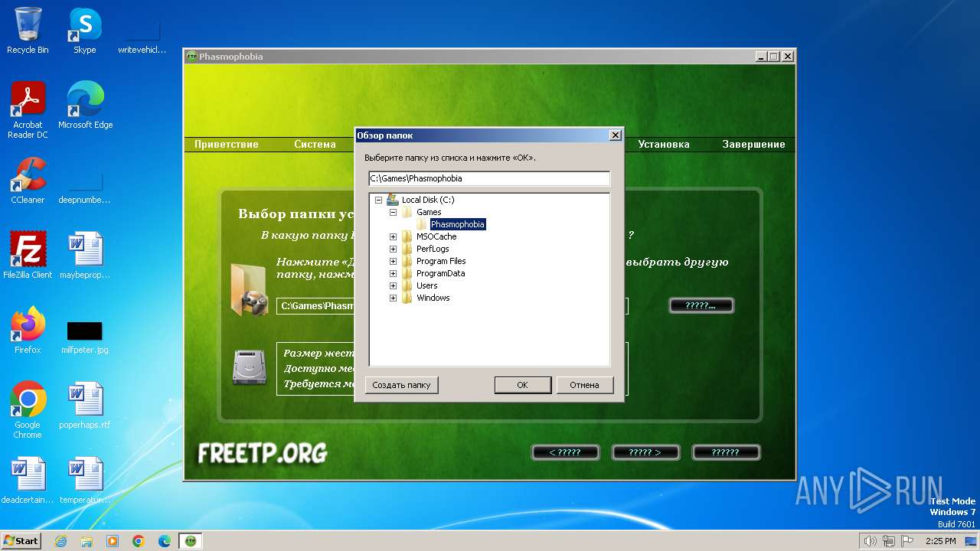Screen dimensions: 980x551
Task: Open the media player taskbar icon
Action: click(113, 541)
